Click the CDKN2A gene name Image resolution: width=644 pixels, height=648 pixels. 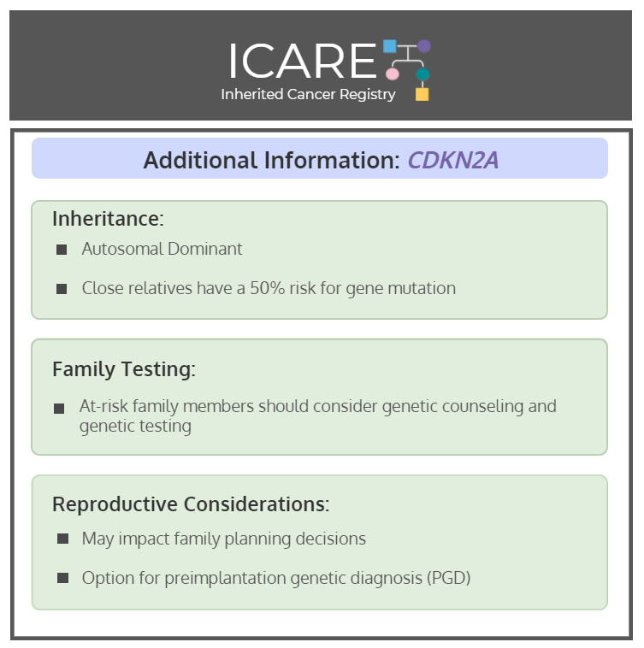point(453,160)
